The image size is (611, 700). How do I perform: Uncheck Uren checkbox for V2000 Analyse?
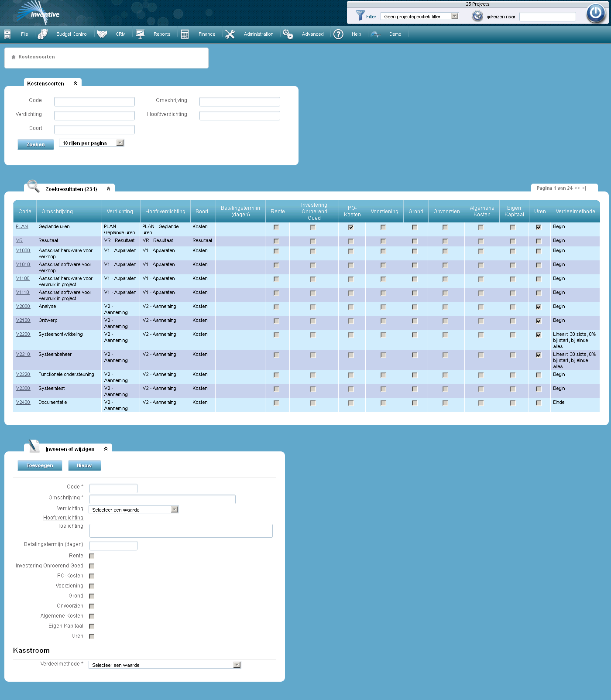tap(539, 307)
